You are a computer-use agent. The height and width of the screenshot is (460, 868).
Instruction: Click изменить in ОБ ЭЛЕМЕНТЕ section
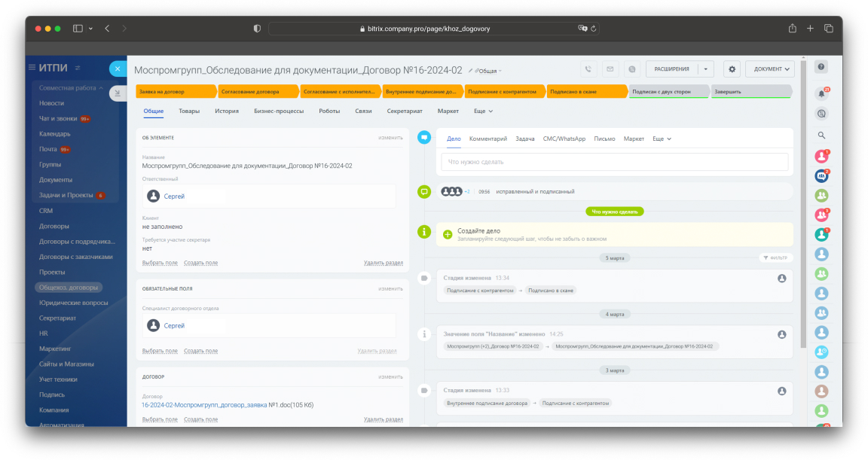[390, 138]
